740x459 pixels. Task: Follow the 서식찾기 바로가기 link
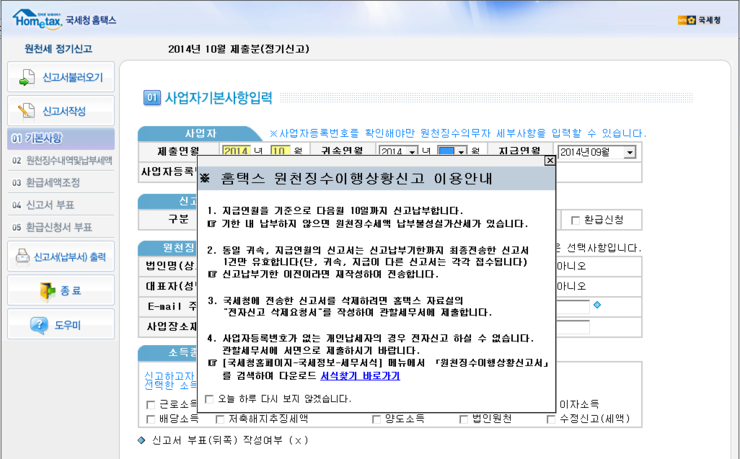click(360, 376)
